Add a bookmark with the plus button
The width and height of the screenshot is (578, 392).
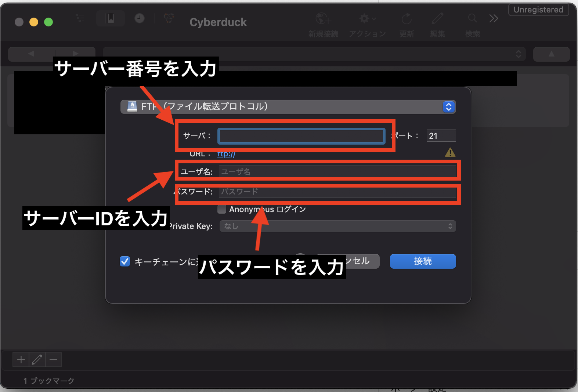pos(21,360)
